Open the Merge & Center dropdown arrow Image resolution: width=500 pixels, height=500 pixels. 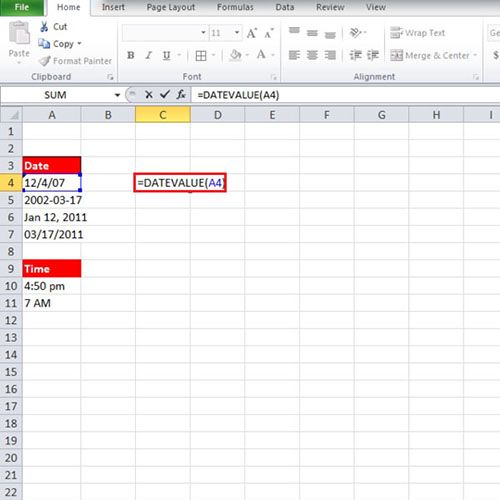(x=475, y=55)
